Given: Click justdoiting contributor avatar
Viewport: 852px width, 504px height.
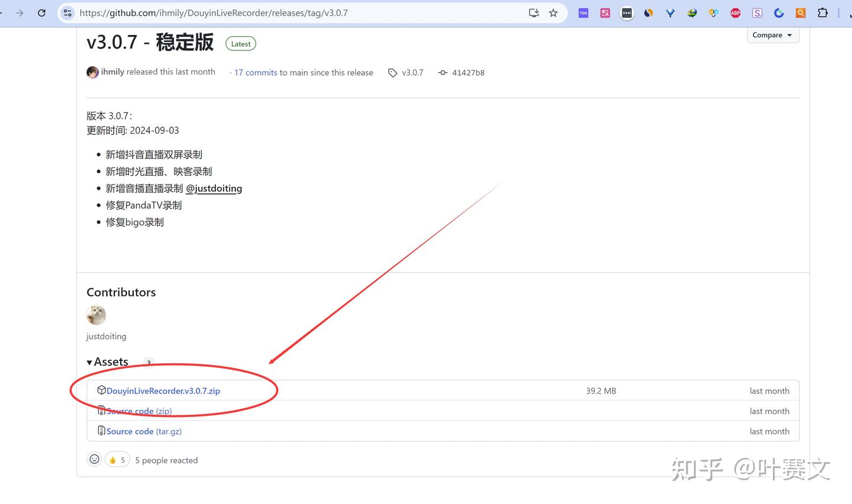Looking at the screenshot, I should click(96, 315).
